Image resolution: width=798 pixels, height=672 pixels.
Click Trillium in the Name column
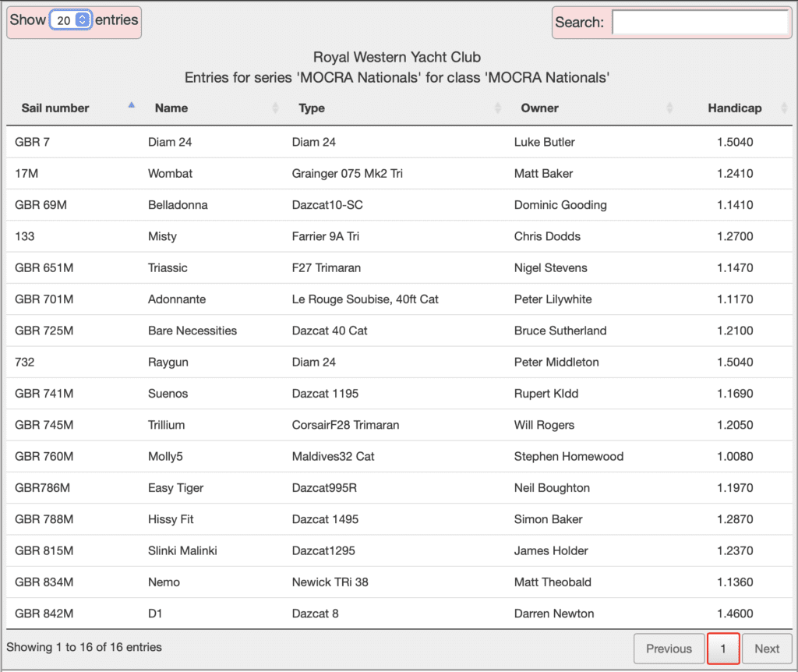coord(167,425)
